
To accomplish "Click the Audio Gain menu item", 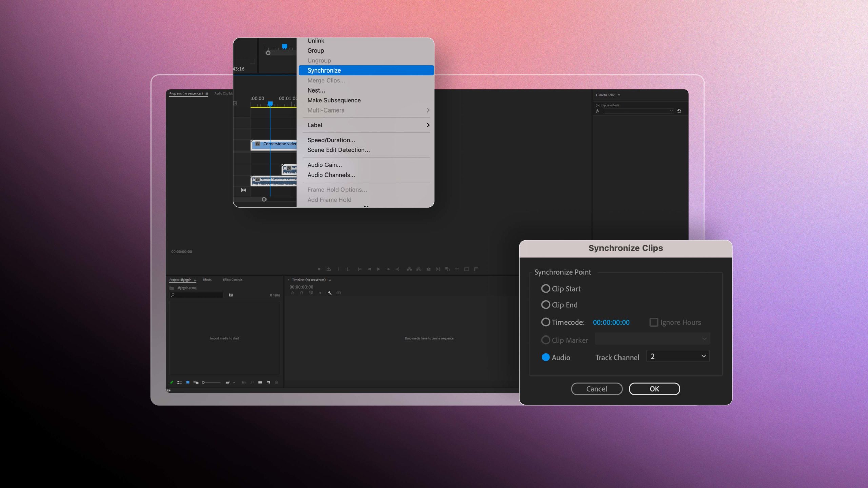I will 324,164.
